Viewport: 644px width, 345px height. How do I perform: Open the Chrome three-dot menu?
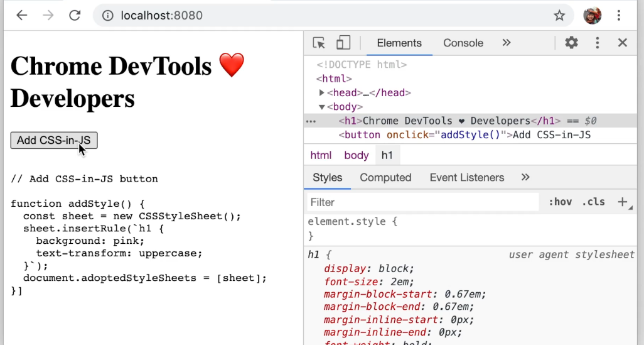pos(620,15)
